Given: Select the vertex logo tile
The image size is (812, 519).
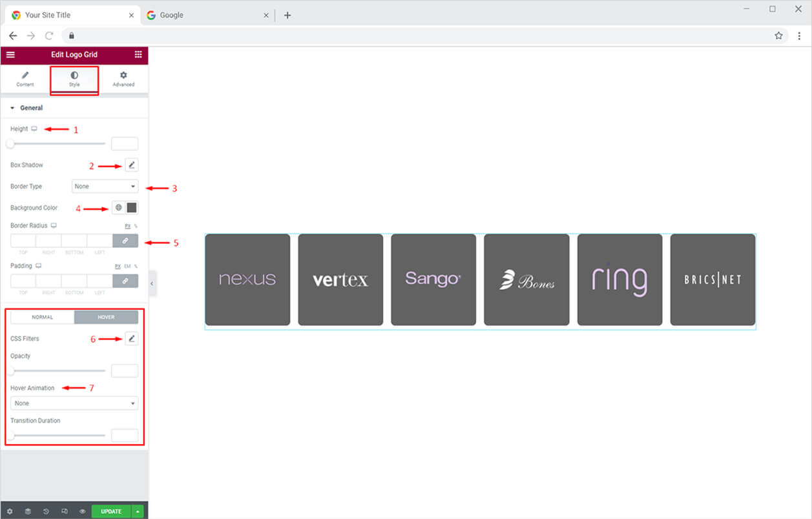Looking at the screenshot, I should click(x=340, y=280).
